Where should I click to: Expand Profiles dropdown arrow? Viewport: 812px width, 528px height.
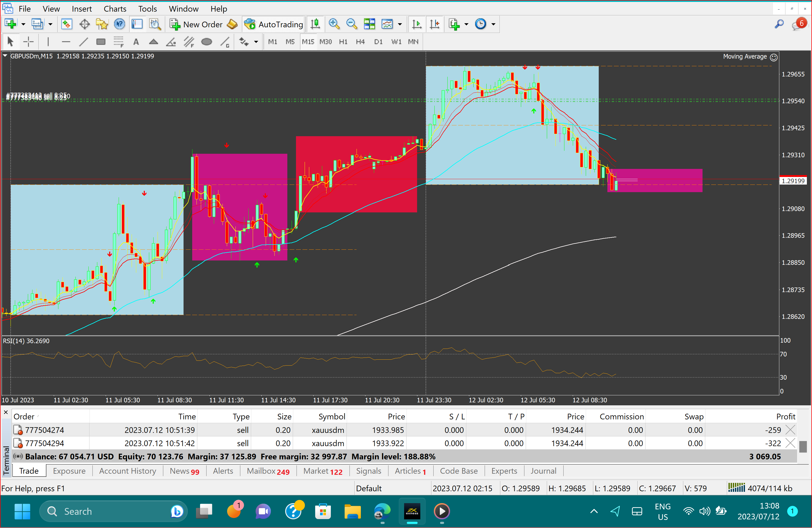point(50,24)
